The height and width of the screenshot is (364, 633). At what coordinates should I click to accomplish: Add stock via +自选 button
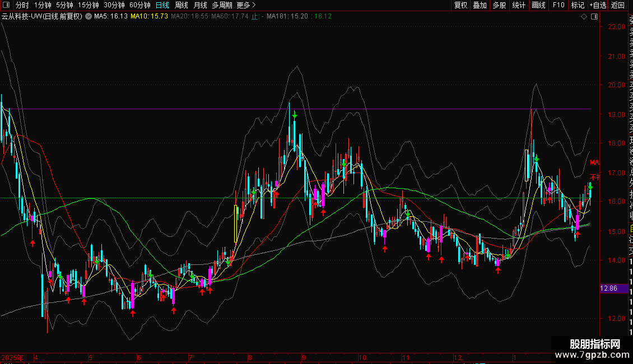[x=597, y=5]
